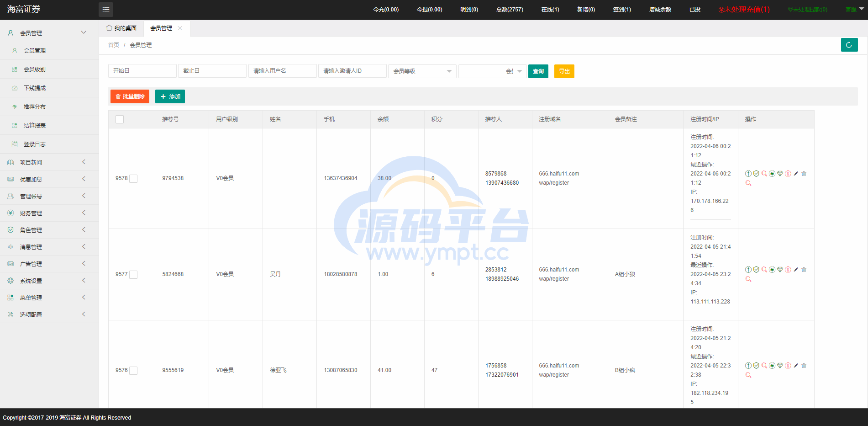
Task: Delete member 9577 with the trash icon
Action: tap(804, 270)
